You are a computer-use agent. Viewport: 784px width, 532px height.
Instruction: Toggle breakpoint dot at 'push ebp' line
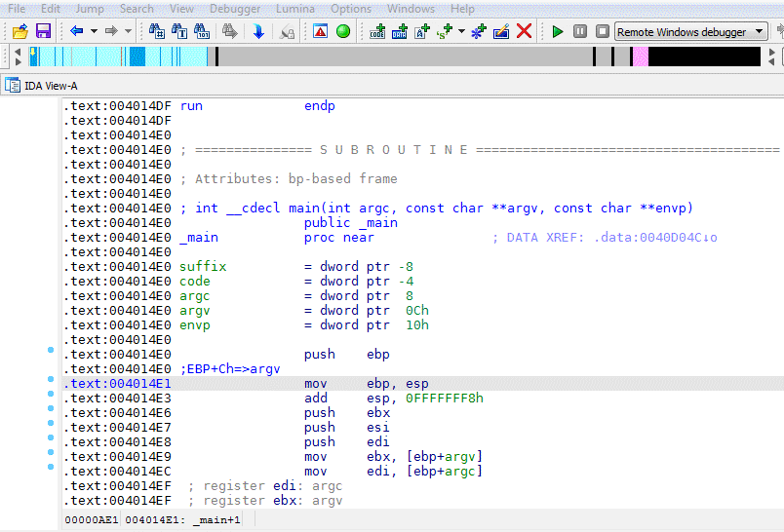[x=51, y=350]
